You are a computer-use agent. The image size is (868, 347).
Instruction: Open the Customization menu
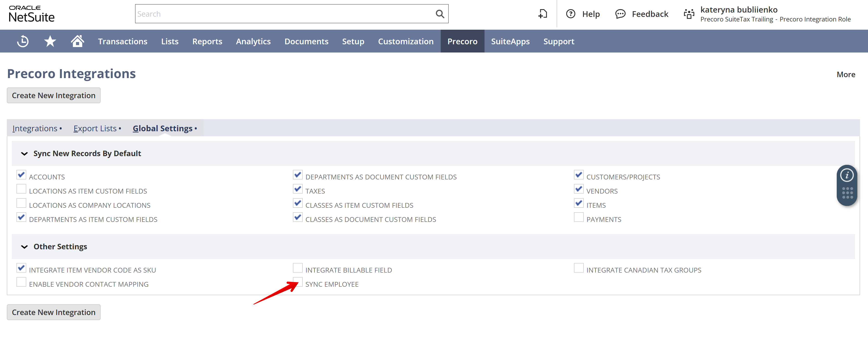click(x=406, y=41)
